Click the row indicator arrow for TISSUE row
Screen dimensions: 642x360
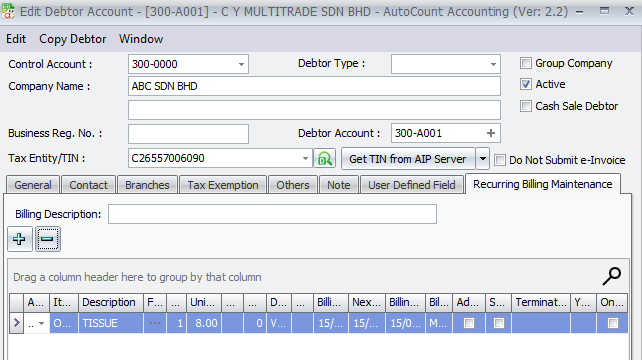coord(16,323)
